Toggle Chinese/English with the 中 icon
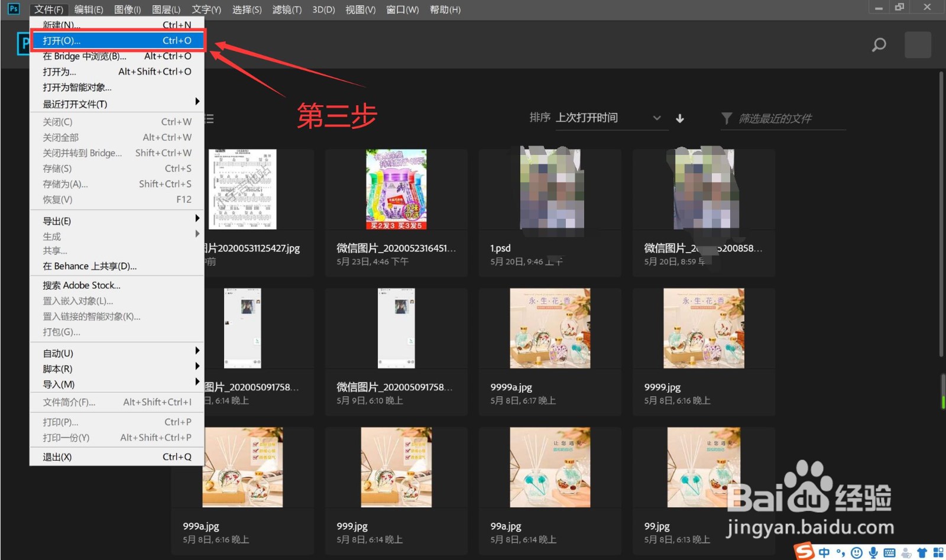Screen dimensions: 946x560 pyautogui.click(x=824, y=552)
